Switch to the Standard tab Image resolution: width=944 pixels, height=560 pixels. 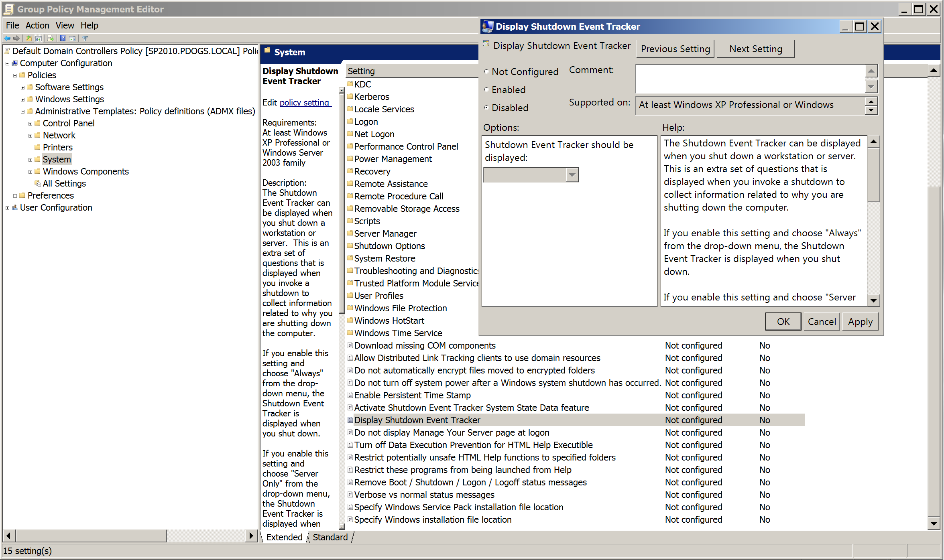point(330,537)
